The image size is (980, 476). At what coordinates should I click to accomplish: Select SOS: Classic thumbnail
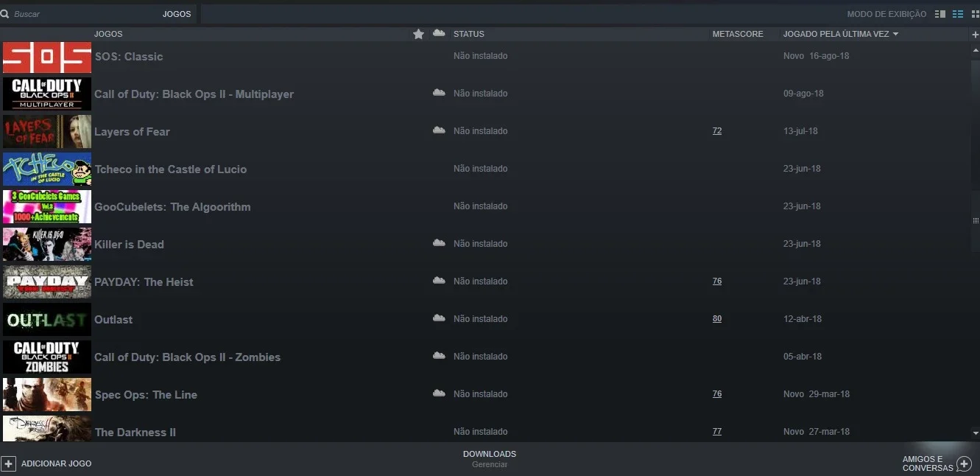click(47, 57)
